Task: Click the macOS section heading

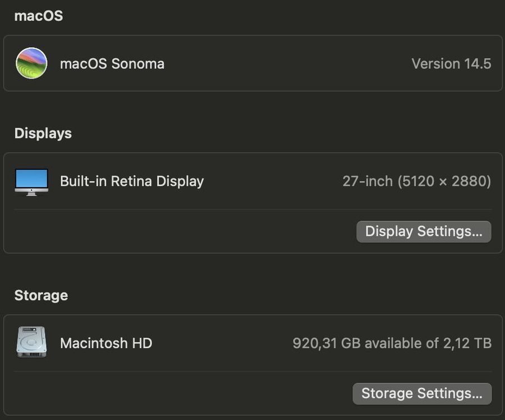Action: (x=38, y=16)
